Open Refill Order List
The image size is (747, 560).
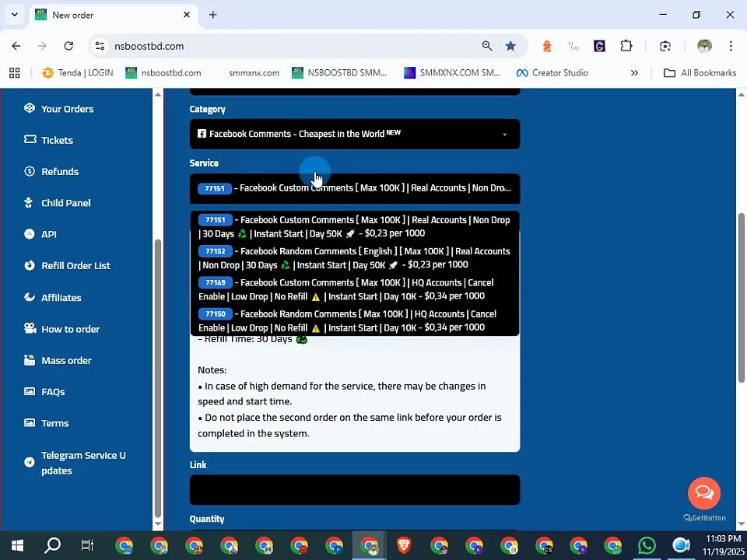[75, 266]
